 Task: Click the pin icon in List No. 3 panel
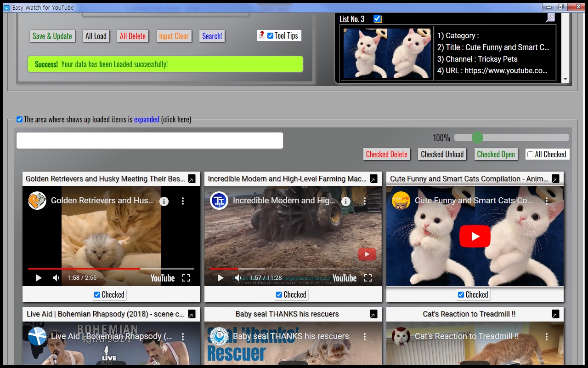[x=550, y=17]
